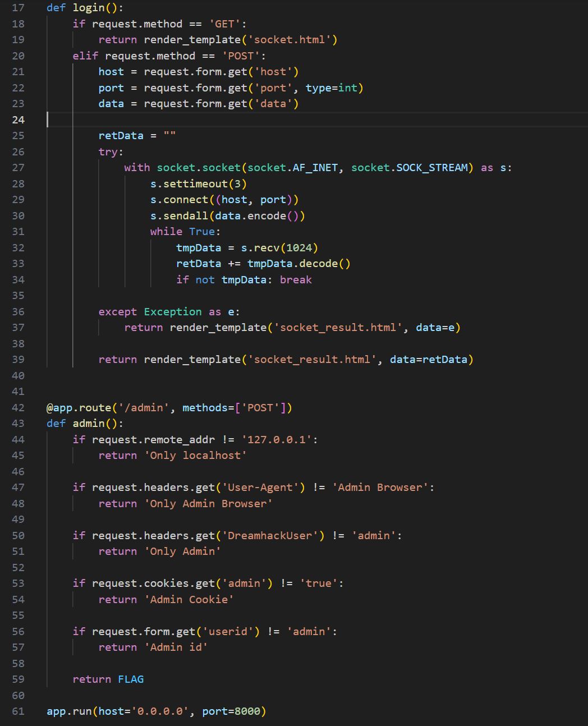Click socket.AF_INET in the with statement
The image size is (588, 726).
coord(292,168)
